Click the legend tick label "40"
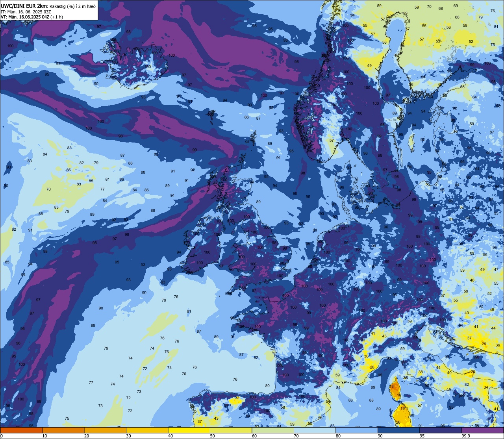 point(170,436)
